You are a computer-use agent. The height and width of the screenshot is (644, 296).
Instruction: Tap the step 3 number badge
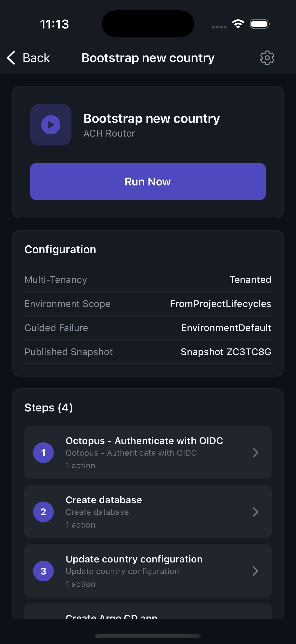pos(43,571)
